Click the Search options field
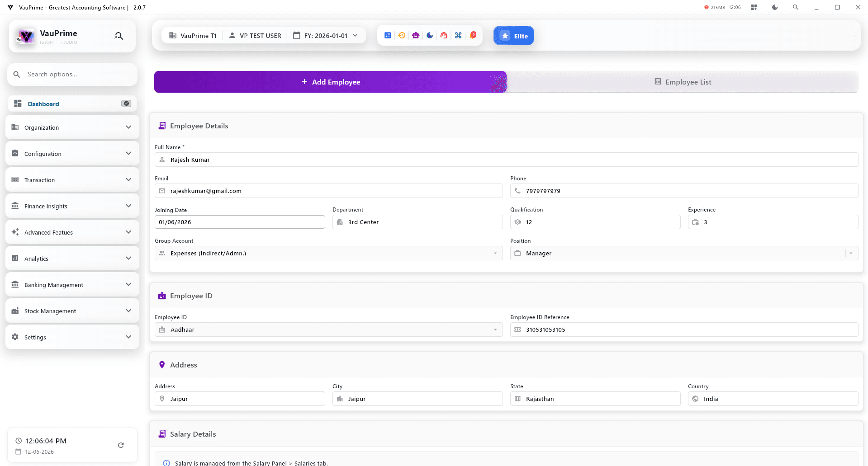 (x=72, y=74)
